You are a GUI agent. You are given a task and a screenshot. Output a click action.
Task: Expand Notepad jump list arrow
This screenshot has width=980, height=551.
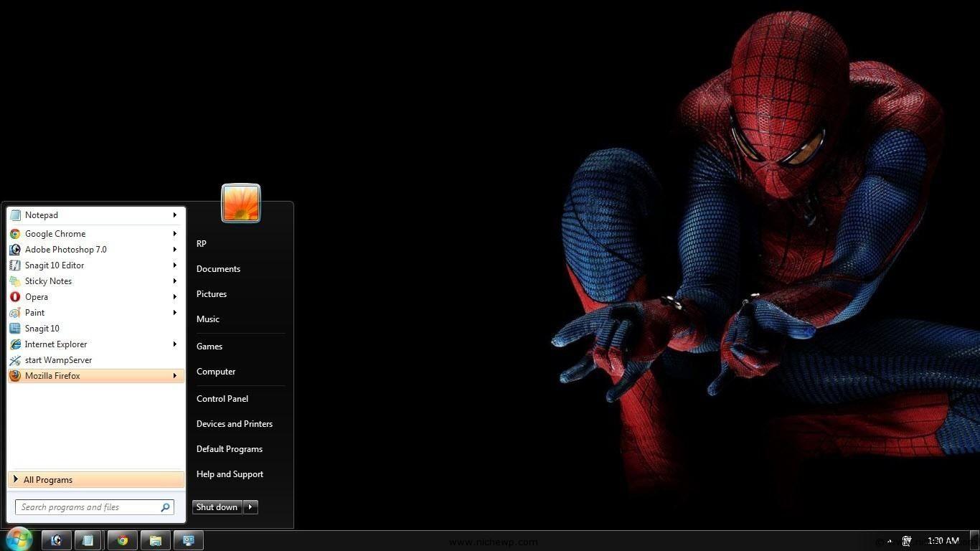pyautogui.click(x=174, y=215)
